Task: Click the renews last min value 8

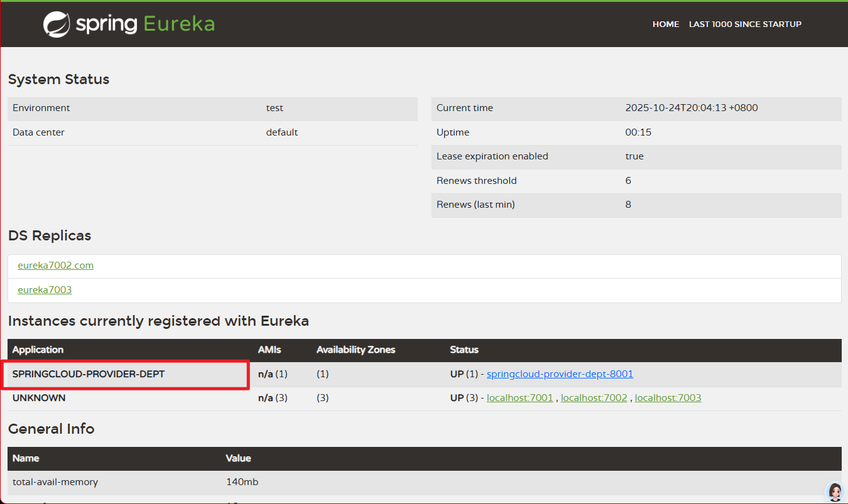Action: pos(628,205)
